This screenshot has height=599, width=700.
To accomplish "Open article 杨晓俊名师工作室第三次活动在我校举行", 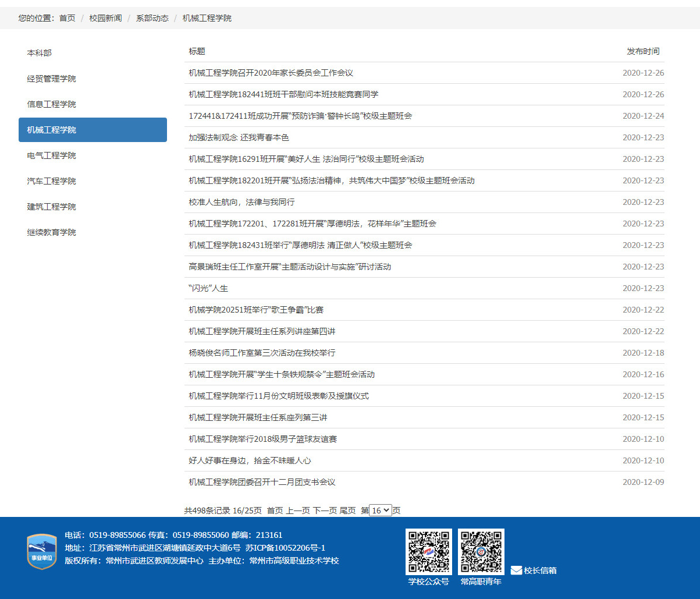I will pos(262,353).
